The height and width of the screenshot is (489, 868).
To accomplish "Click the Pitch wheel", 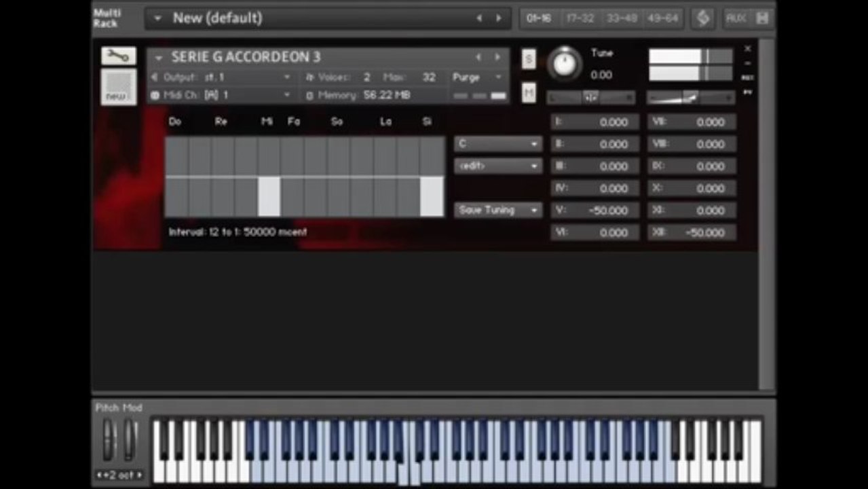I will [109, 440].
